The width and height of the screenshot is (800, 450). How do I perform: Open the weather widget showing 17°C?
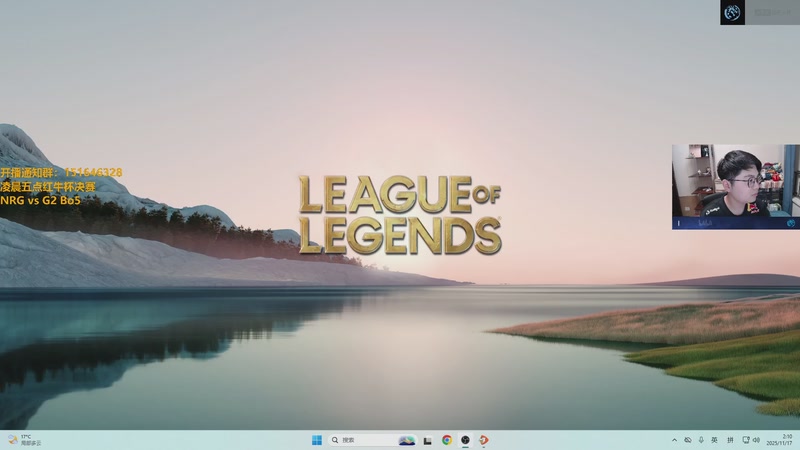[x=24, y=440]
